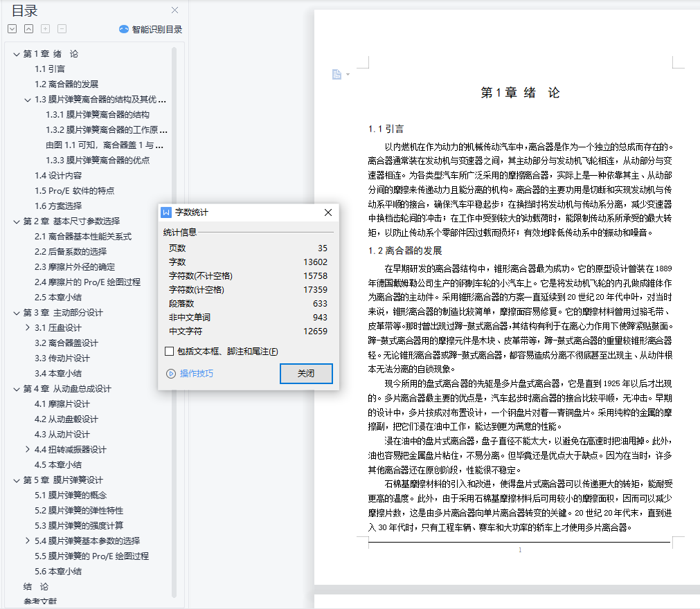The width and height of the screenshot is (700, 609).
Task: Close the 字数统计 dialog with X
Action: 328,212
